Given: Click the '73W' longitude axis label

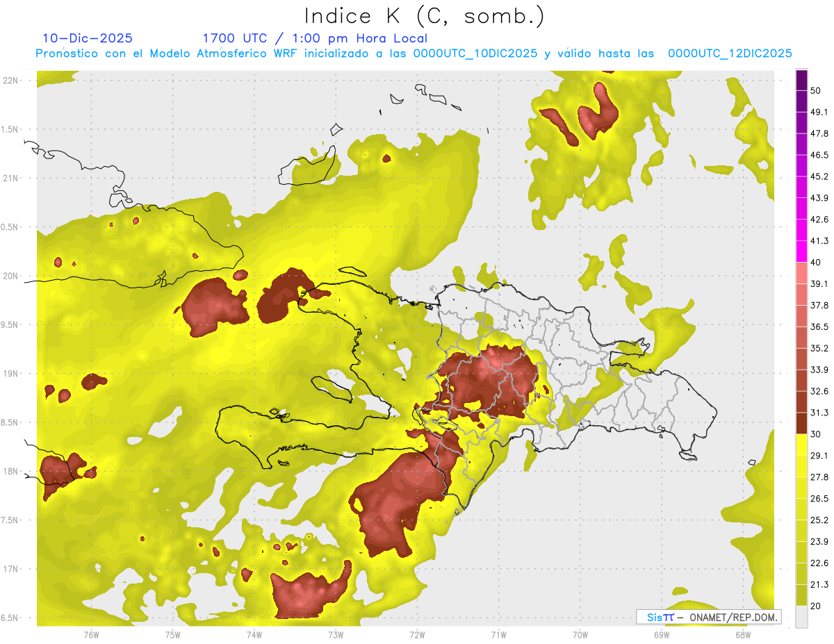Looking at the screenshot, I should pyautogui.click(x=336, y=634).
